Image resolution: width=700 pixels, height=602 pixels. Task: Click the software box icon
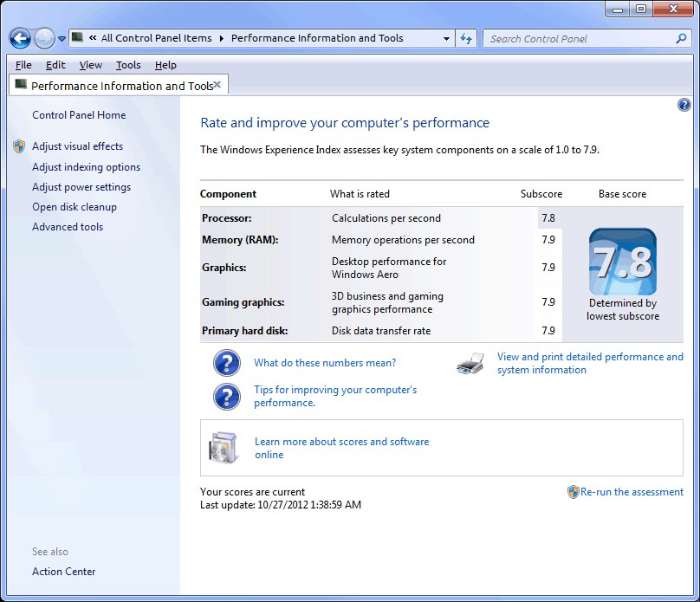(x=223, y=448)
